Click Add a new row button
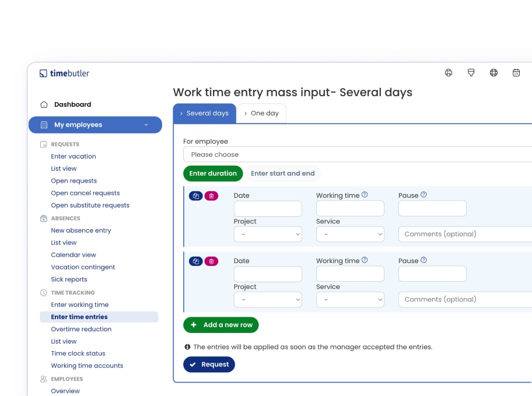The height and width of the screenshot is (396, 532). (x=221, y=325)
